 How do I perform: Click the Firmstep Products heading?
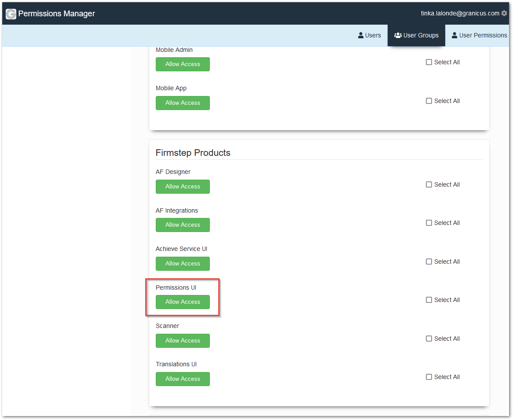click(193, 153)
